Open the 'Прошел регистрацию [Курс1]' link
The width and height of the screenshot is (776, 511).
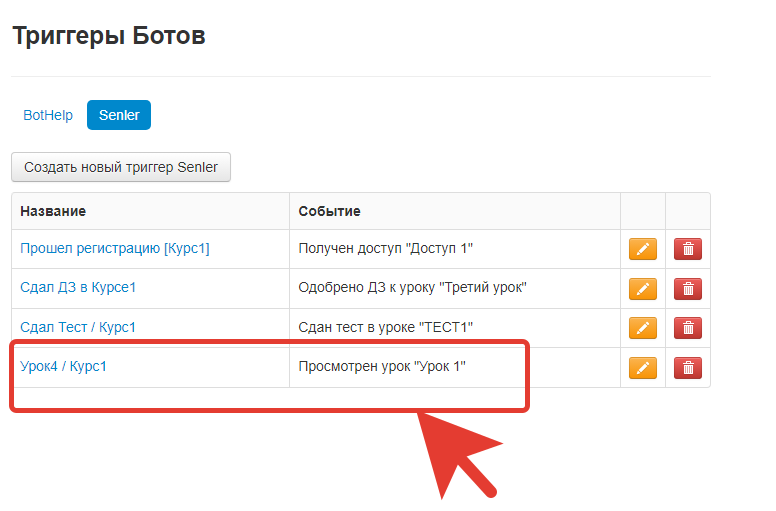[115, 248]
